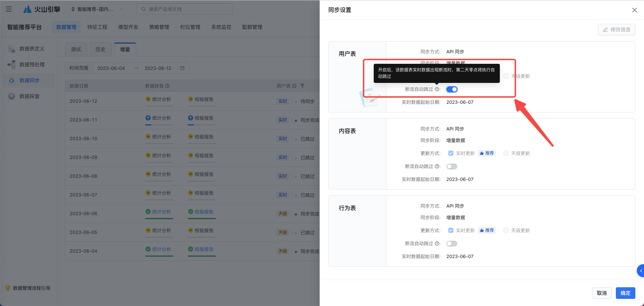Switch to the 增量 tab
The image size is (644, 306).
click(x=125, y=49)
